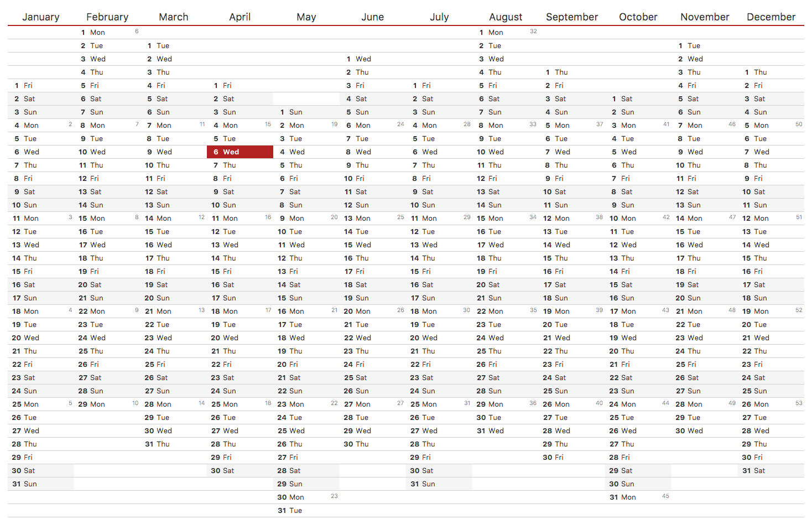Select 15 Mon in August
The width and height of the screenshot is (812, 524).
pyautogui.click(x=506, y=218)
